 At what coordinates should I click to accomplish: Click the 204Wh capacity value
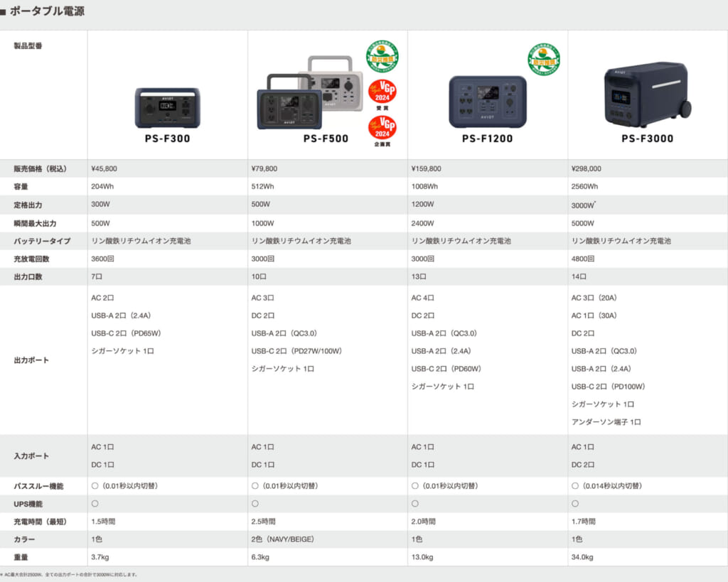click(x=102, y=186)
